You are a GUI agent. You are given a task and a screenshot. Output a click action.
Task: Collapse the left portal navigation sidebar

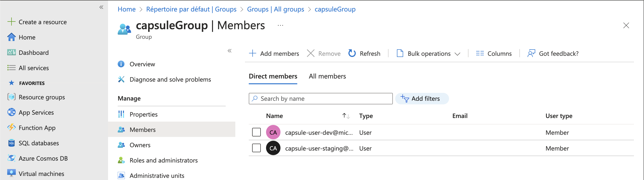[101, 7]
